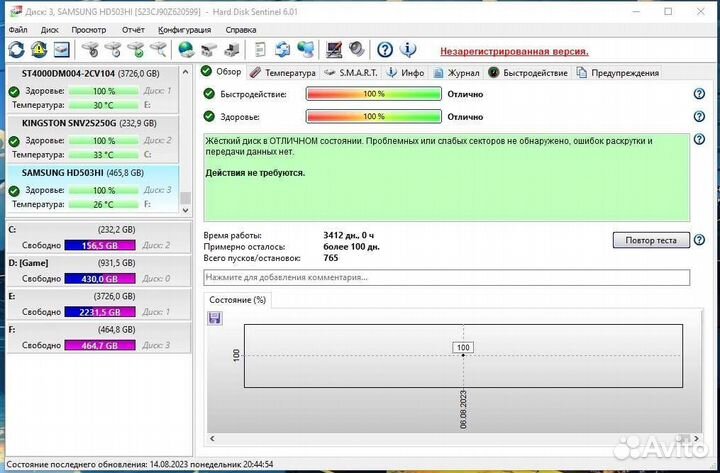Click help icon next to Быстродействие bar
The image size is (720, 473).
[699, 94]
